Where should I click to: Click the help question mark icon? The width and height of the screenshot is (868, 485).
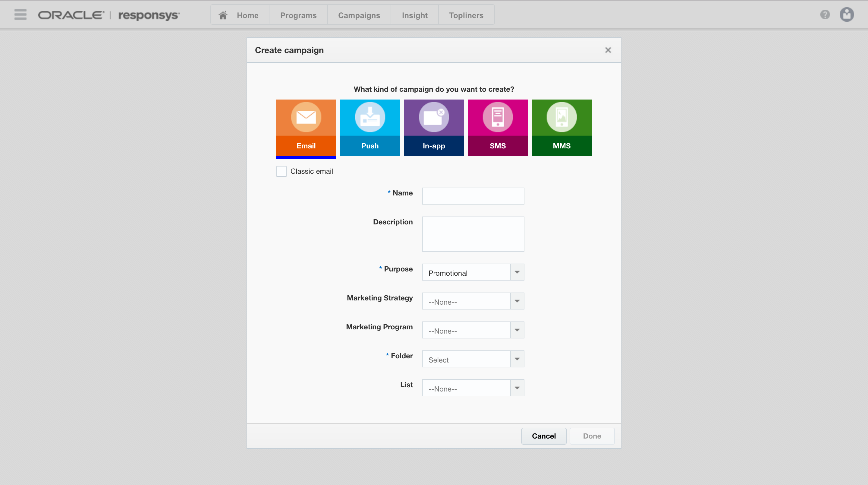pos(825,15)
